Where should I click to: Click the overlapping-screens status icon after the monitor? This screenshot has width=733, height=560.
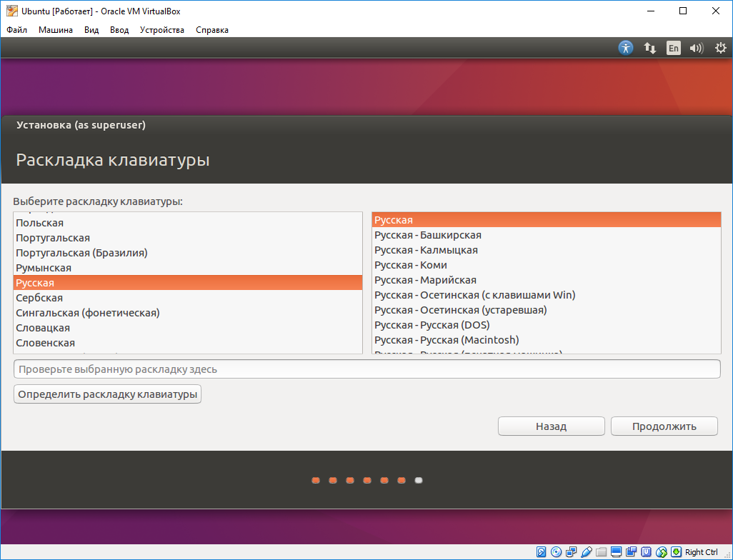click(x=631, y=552)
